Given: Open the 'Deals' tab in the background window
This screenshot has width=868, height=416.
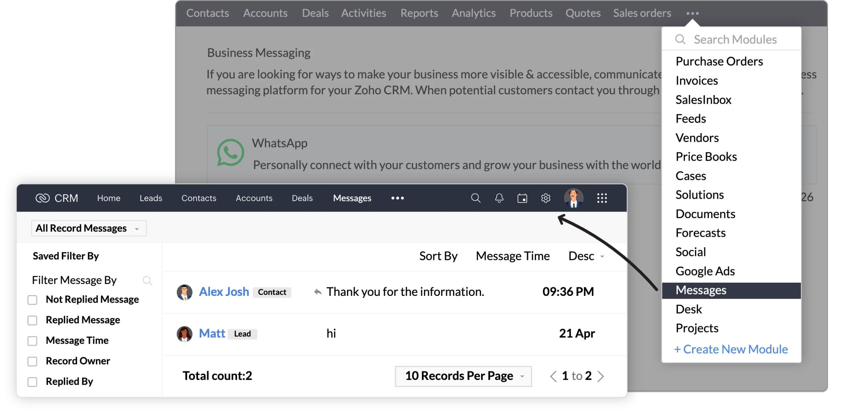Looking at the screenshot, I should click(x=315, y=13).
